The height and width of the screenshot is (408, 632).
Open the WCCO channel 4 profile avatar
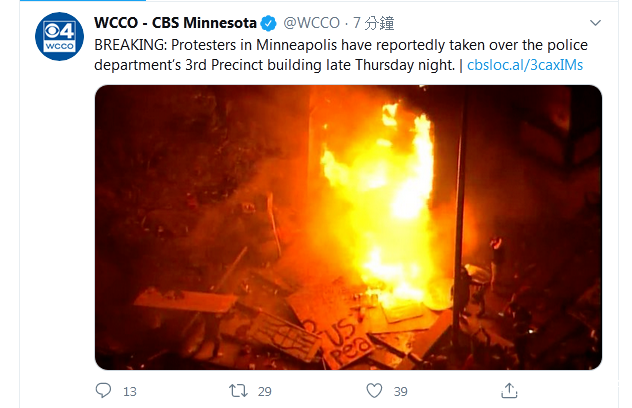pyautogui.click(x=59, y=37)
